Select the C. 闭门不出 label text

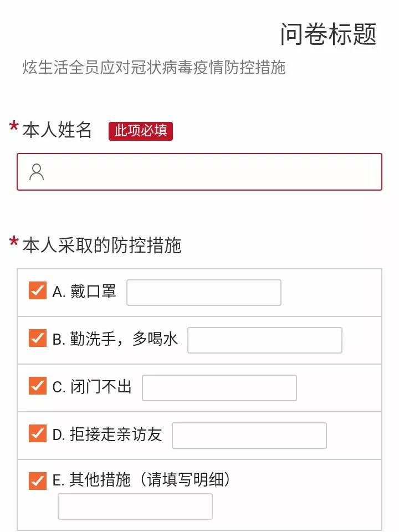click(x=92, y=387)
